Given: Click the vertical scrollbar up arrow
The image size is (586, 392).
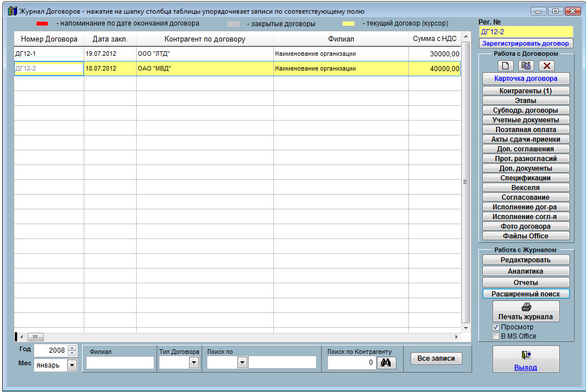Looking at the screenshot, I should pyautogui.click(x=466, y=36).
